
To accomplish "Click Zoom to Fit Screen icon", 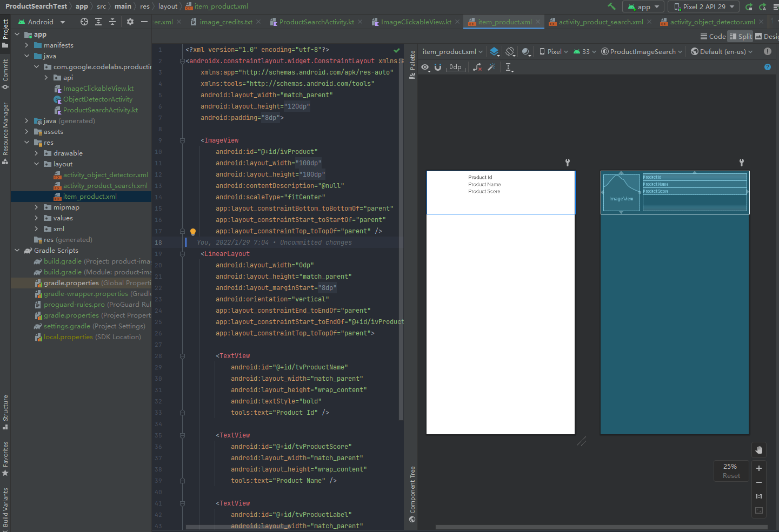I will point(759,510).
